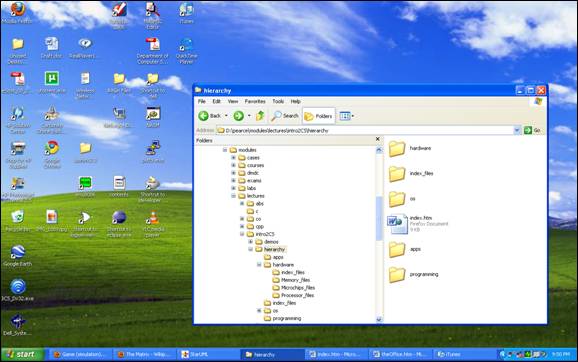Collapse the intro2CS tree node
Screen dimensions: 578x362
[x=242, y=234]
